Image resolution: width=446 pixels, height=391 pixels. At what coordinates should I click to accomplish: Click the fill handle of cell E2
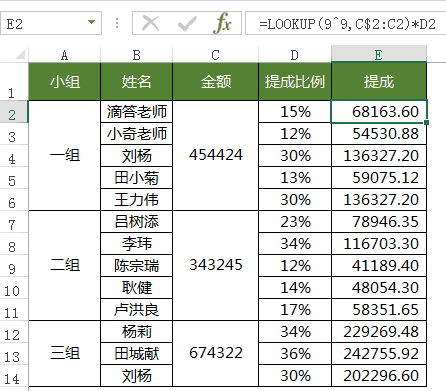(x=426, y=123)
